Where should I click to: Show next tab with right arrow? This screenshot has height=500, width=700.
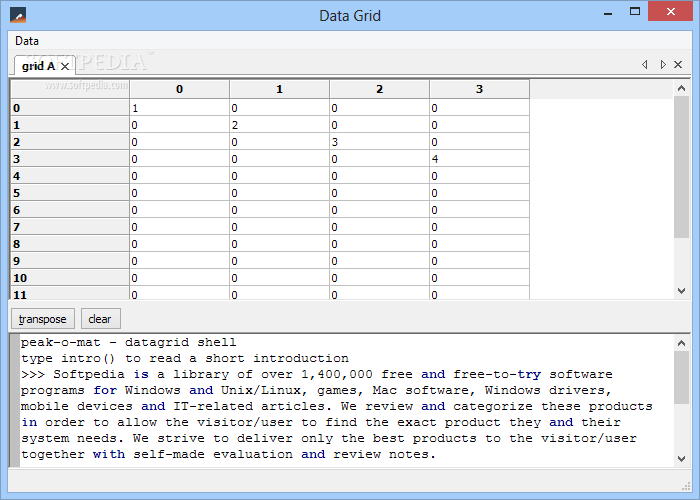[663, 65]
